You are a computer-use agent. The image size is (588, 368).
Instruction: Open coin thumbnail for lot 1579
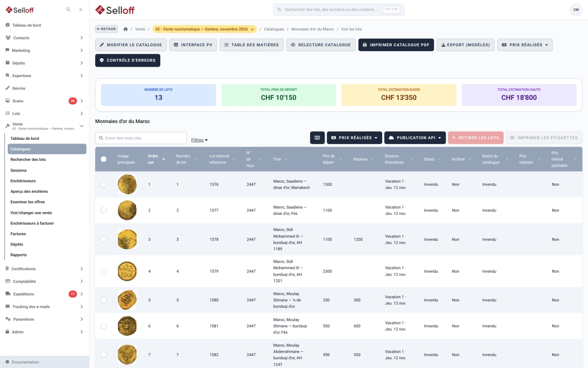click(127, 271)
